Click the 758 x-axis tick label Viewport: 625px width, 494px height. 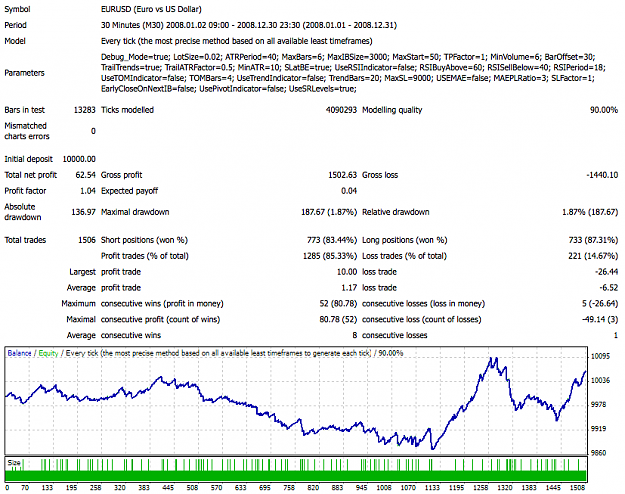pos(289,488)
